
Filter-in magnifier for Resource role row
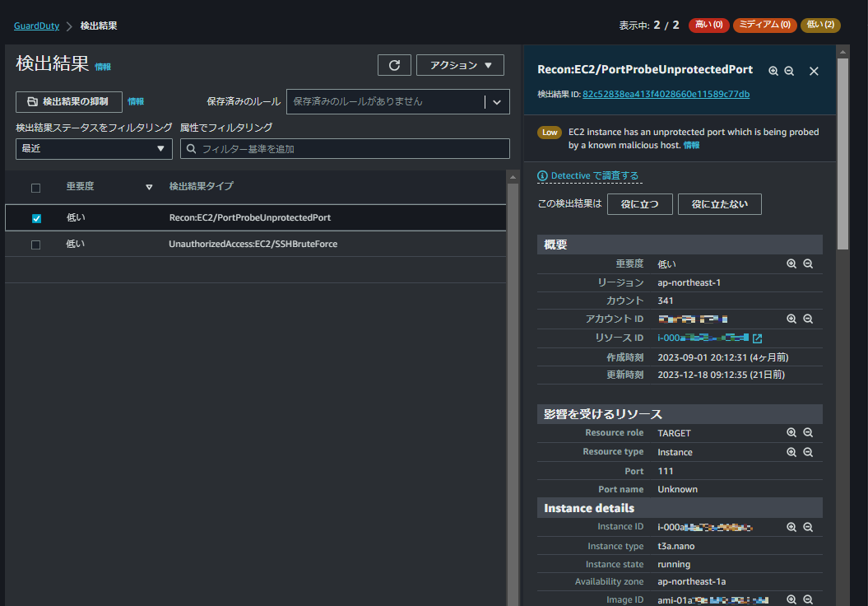(x=791, y=432)
